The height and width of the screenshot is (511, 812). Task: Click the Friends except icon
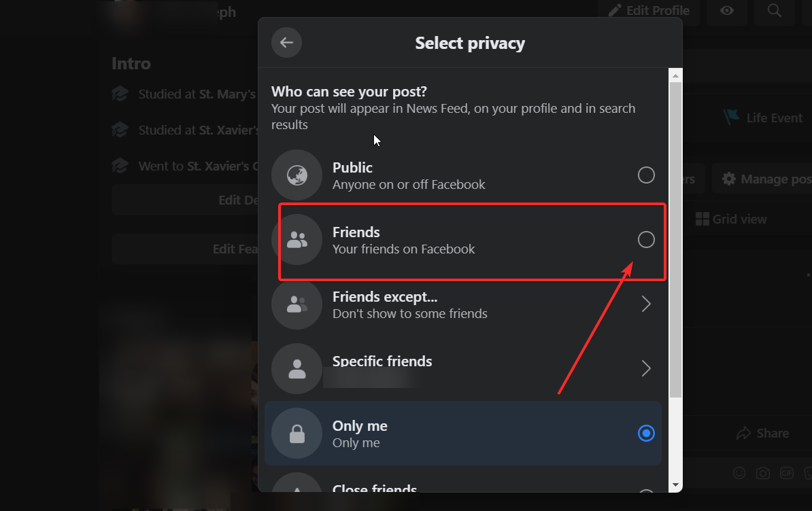[297, 304]
